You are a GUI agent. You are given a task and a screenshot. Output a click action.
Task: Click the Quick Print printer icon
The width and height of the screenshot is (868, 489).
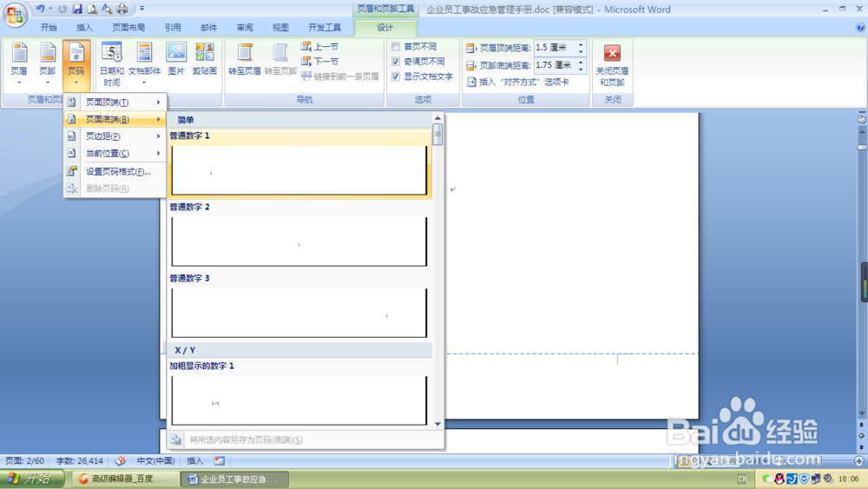point(122,9)
